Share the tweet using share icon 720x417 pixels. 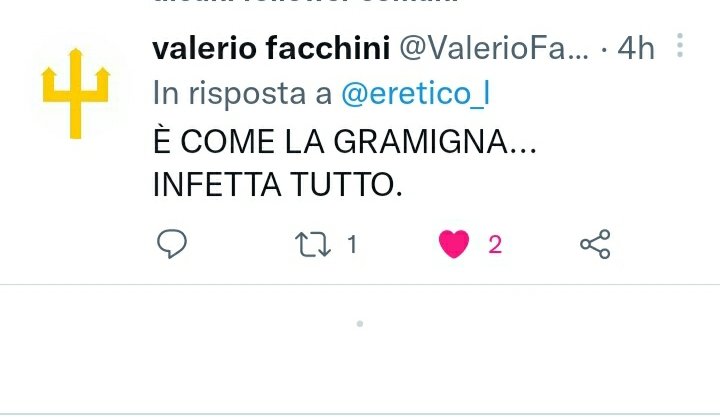(x=595, y=244)
